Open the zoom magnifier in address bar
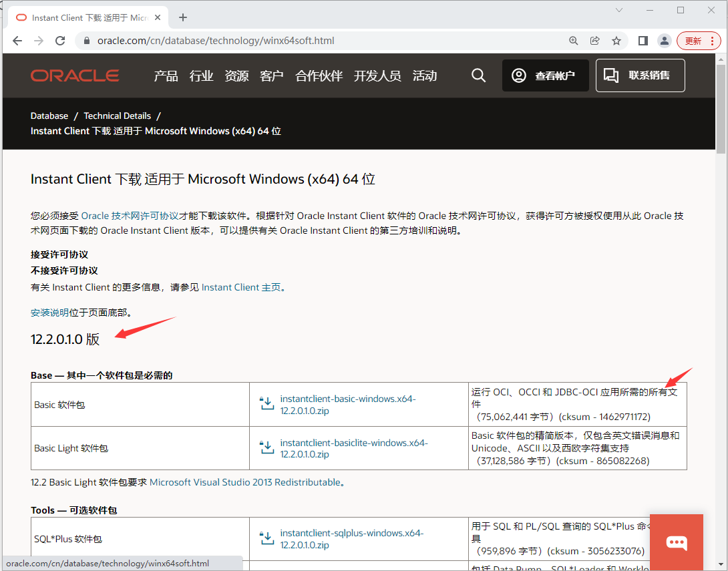This screenshot has width=728, height=571. tap(574, 41)
